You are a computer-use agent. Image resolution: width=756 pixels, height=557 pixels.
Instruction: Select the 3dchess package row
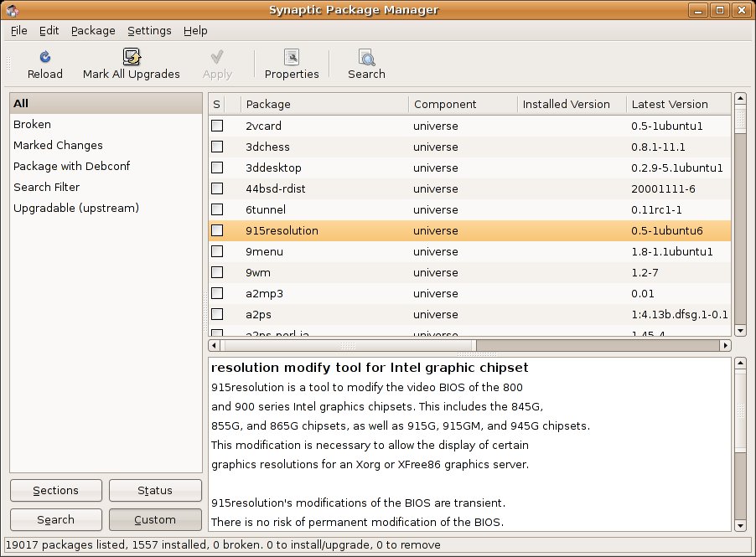coord(469,147)
